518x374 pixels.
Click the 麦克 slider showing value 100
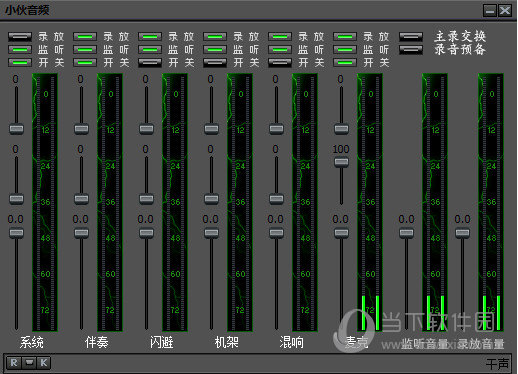(x=341, y=162)
